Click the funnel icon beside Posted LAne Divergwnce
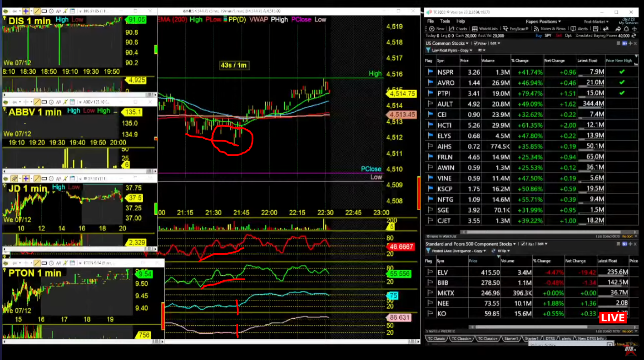The height and width of the screenshot is (360, 644). click(x=428, y=251)
